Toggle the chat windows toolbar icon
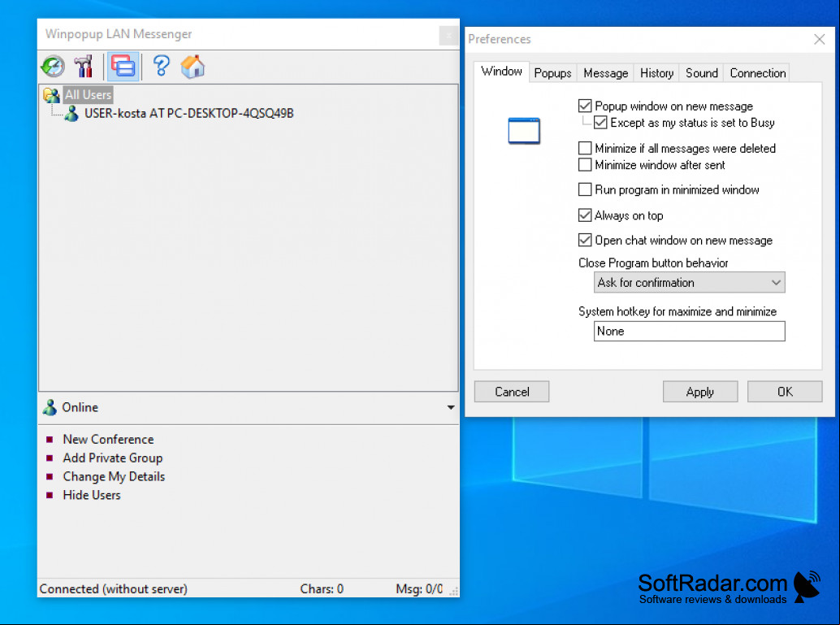840x625 pixels. pyautogui.click(x=123, y=67)
